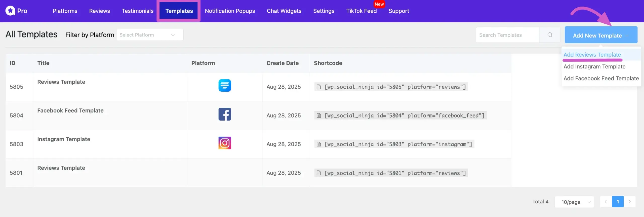Screen dimensions: 644x217
Task: Click inside the Search Templates field
Action: tap(507, 35)
